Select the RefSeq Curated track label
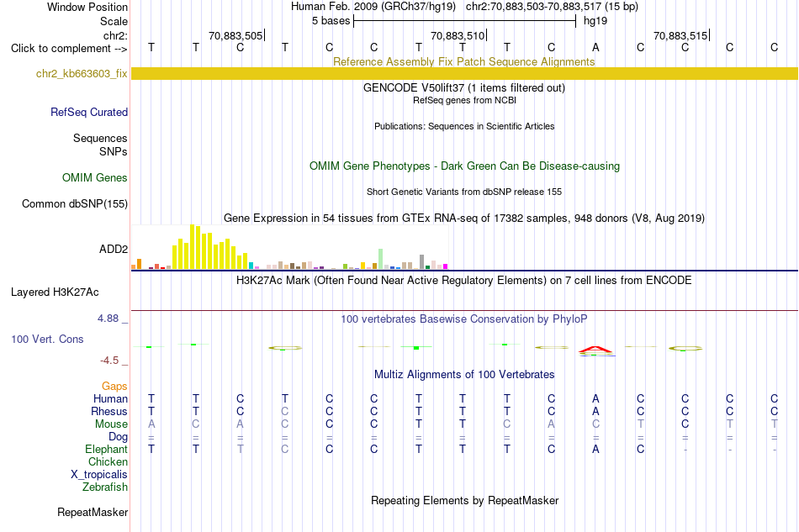This screenshot has height=532, width=799. tap(88, 112)
